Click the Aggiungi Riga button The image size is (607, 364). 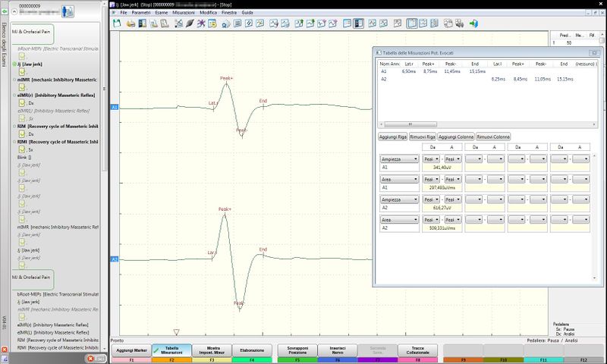coord(392,136)
